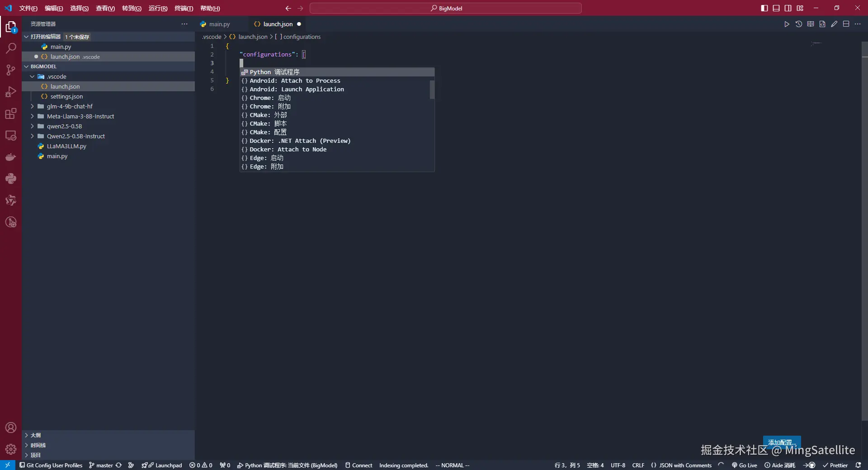Viewport: 868px width, 470px height.
Task: Click the pencil edit icon in editor toolbar
Action: pyautogui.click(x=834, y=24)
